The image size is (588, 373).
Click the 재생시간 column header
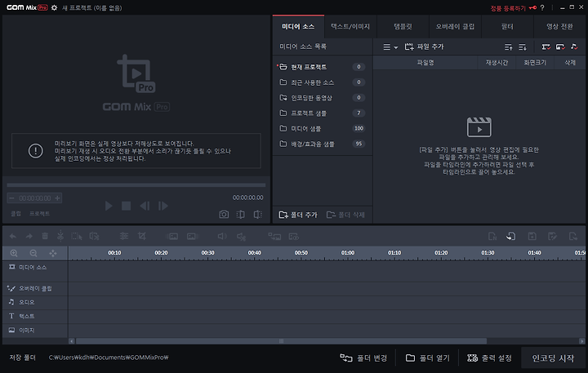pos(497,63)
